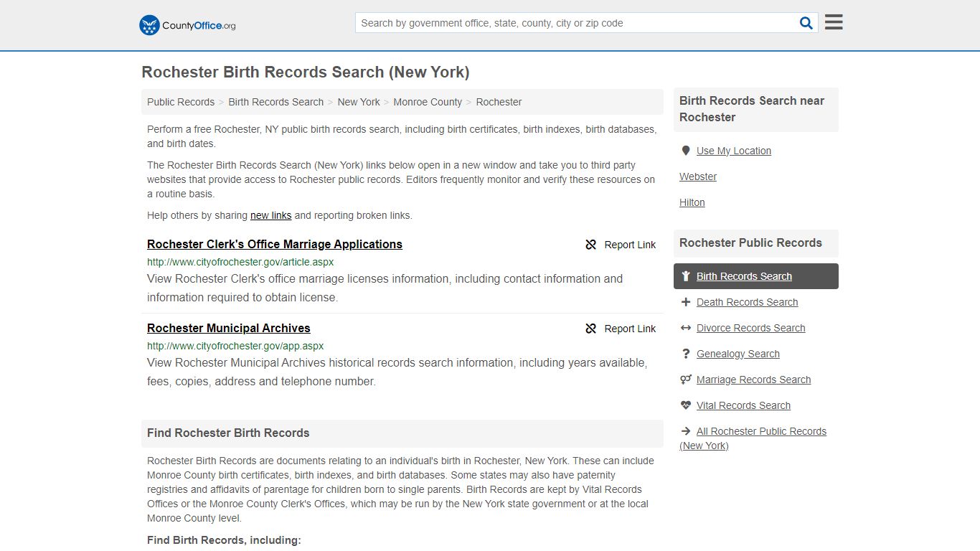Click Birth Records Search near Rochester heading
The height and width of the screenshot is (551, 980).
tap(752, 109)
